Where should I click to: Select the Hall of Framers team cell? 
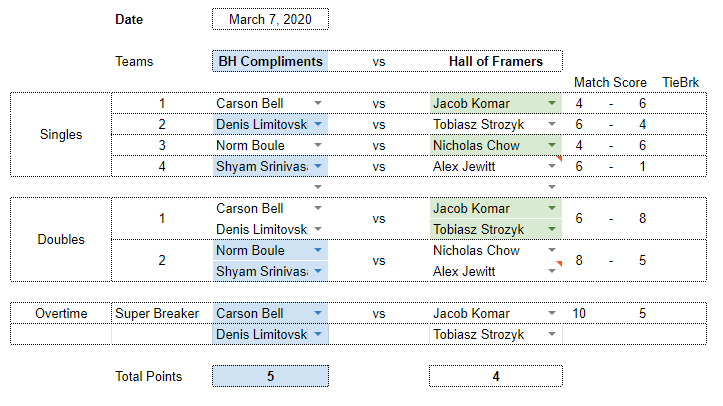(x=496, y=61)
